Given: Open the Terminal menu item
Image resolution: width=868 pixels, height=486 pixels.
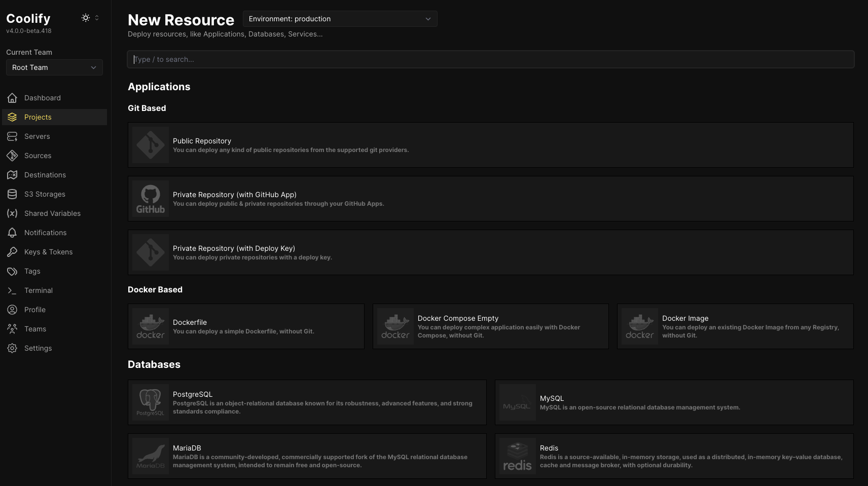Looking at the screenshot, I should (x=54, y=290).
